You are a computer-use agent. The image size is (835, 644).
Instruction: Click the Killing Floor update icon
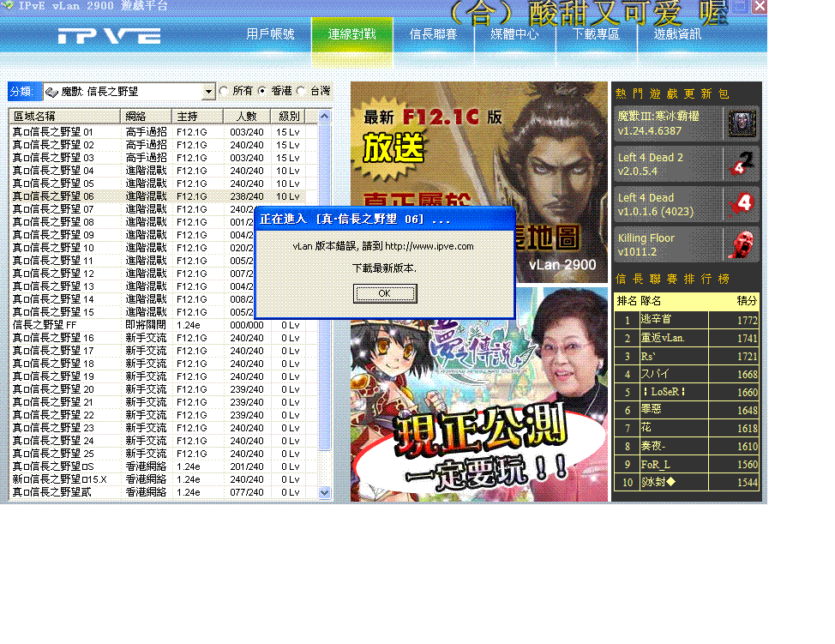tap(742, 244)
